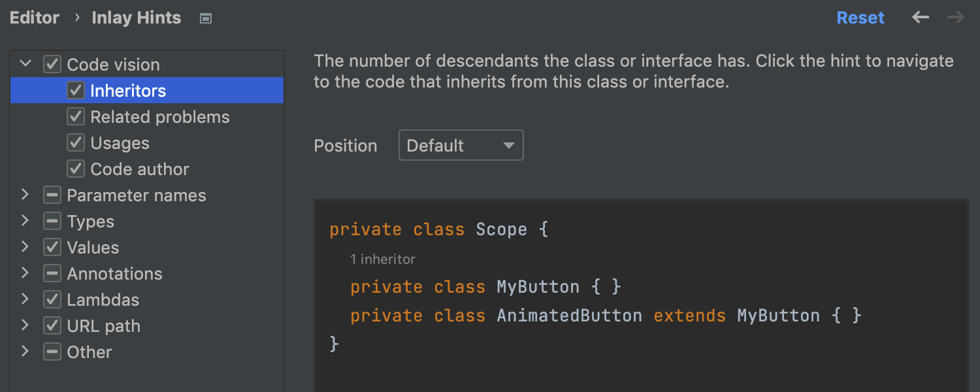The height and width of the screenshot is (392, 980).
Task: Select the Usages tree item
Action: (x=120, y=143)
